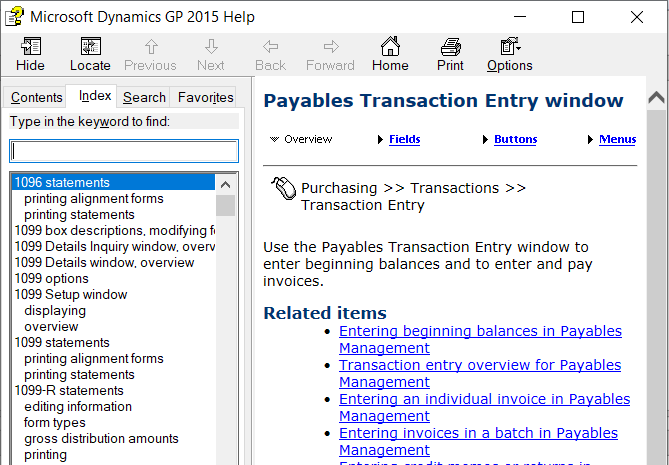The image size is (669, 465).
Task: Click the Locate toolbar icon
Action: click(90, 46)
